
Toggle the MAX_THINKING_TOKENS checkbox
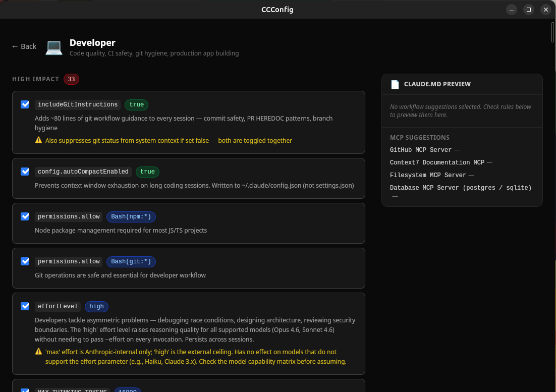(25, 390)
